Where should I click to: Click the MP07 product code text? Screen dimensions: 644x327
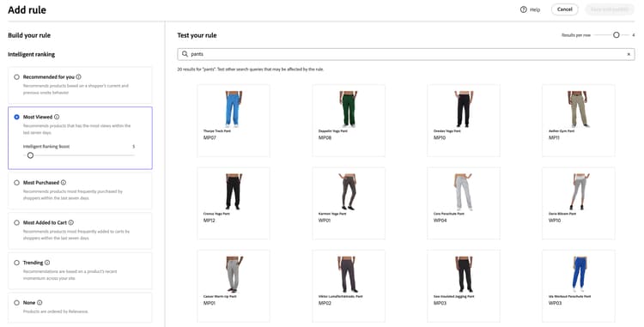210,138
